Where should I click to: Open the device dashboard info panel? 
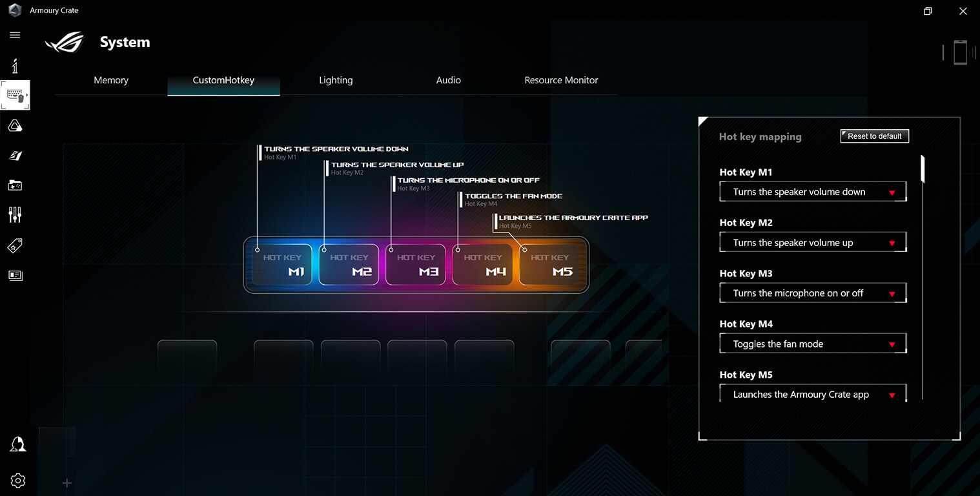15,65
